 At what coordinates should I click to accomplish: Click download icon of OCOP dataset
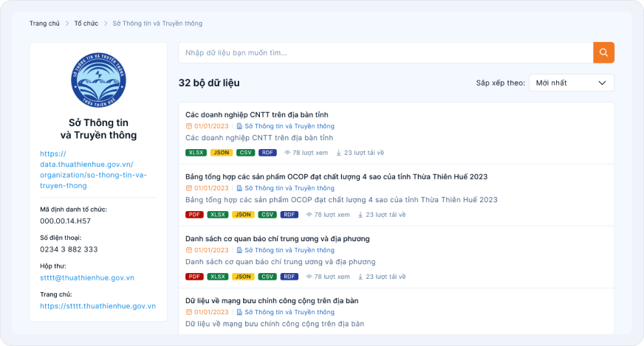pyautogui.click(x=360, y=215)
